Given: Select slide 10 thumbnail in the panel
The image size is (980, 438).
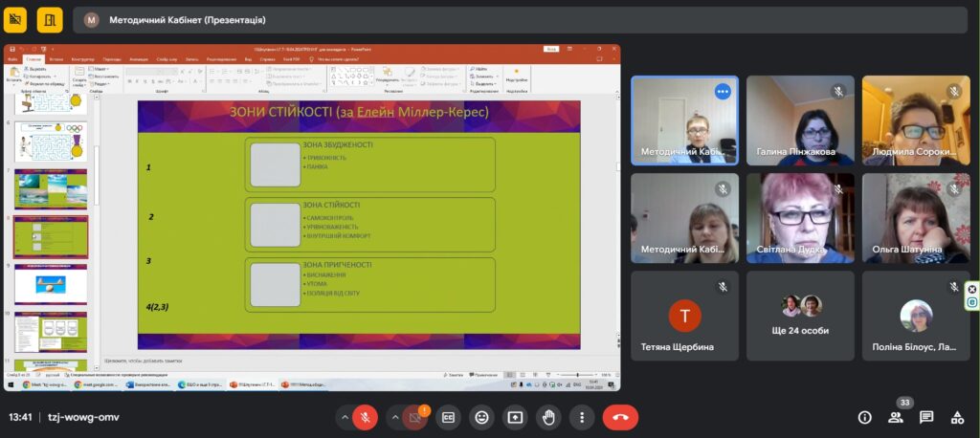Looking at the screenshot, I should pyautogui.click(x=51, y=332).
